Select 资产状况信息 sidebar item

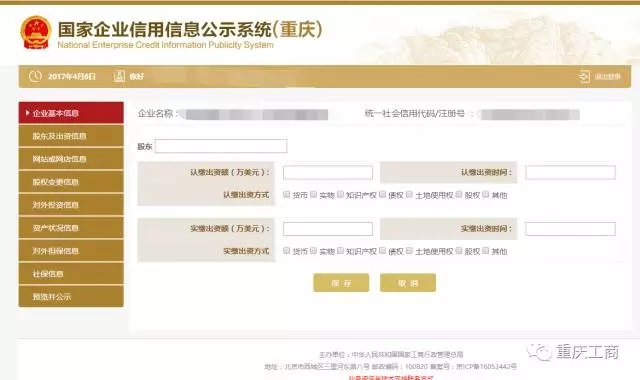point(71,228)
